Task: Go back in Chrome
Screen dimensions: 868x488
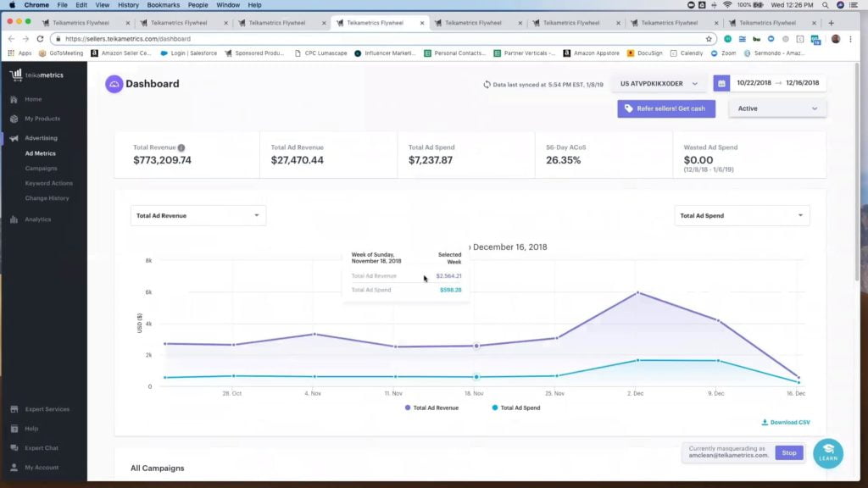Action: 12,39
